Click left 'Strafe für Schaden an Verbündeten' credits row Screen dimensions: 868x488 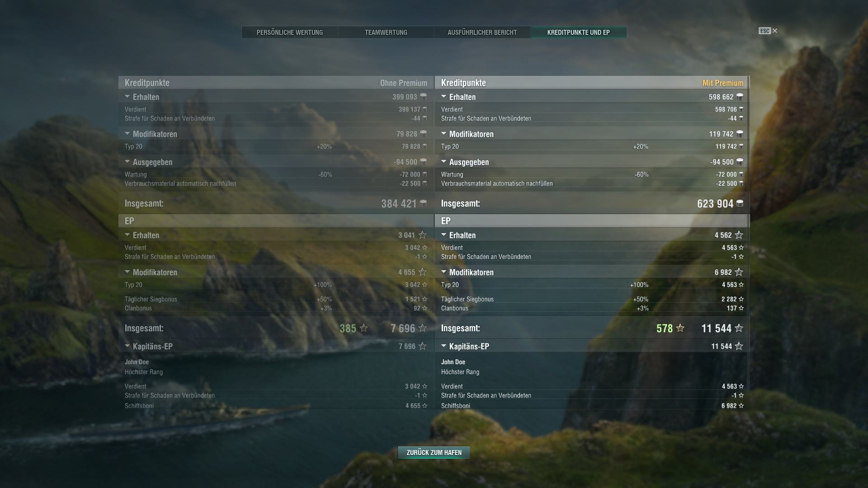(x=276, y=118)
